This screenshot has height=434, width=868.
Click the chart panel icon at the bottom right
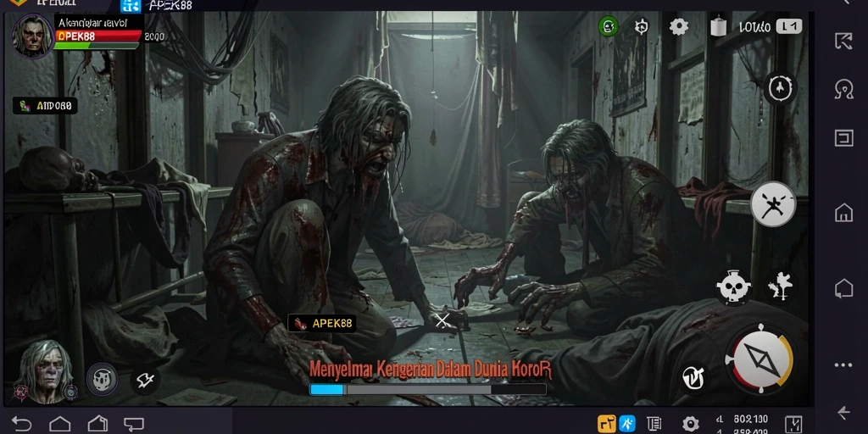point(793,424)
